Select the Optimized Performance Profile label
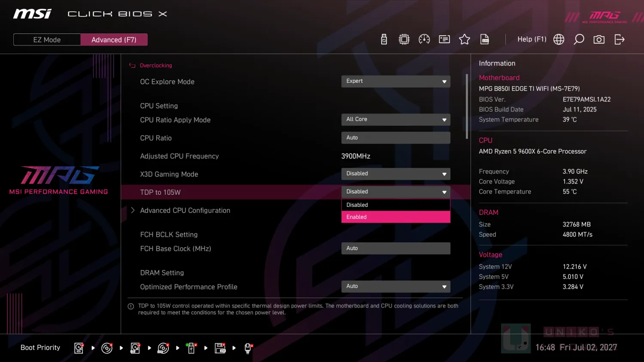 coord(188,287)
